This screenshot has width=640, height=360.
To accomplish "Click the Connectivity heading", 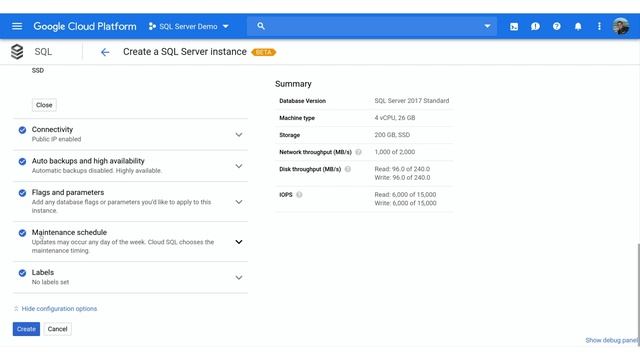I will click(x=52, y=129).
